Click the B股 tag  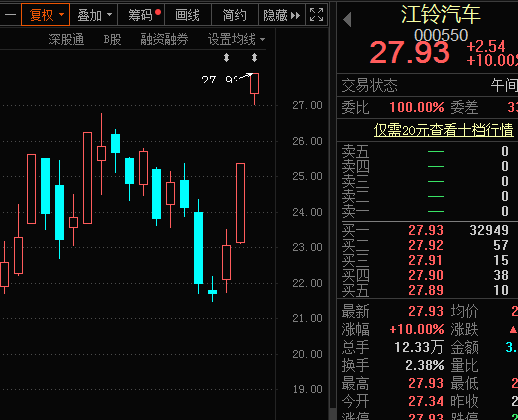coord(112,39)
